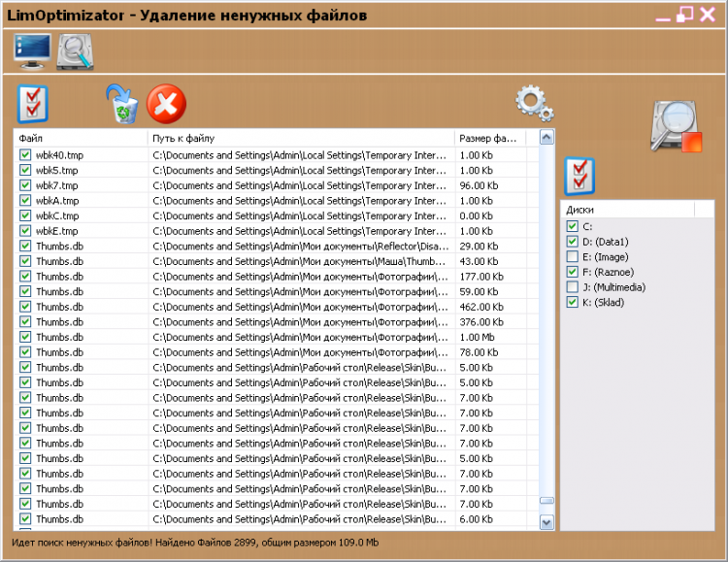Click the K: (Sklad) disk label

603,303
